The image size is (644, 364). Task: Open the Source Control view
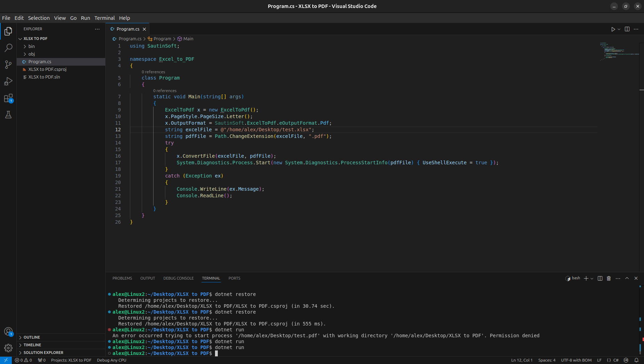point(8,65)
